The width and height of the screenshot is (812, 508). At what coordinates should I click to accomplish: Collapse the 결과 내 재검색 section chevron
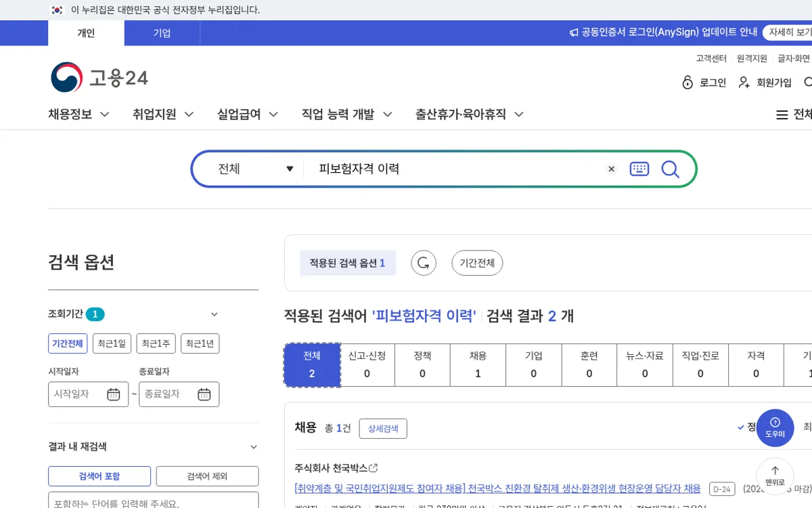(x=254, y=447)
